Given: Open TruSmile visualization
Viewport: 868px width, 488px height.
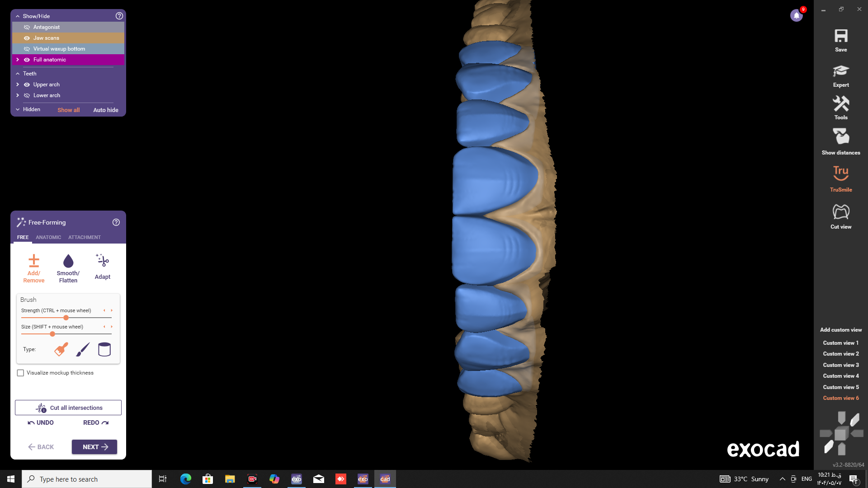Looking at the screenshot, I should pyautogui.click(x=840, y=174).
